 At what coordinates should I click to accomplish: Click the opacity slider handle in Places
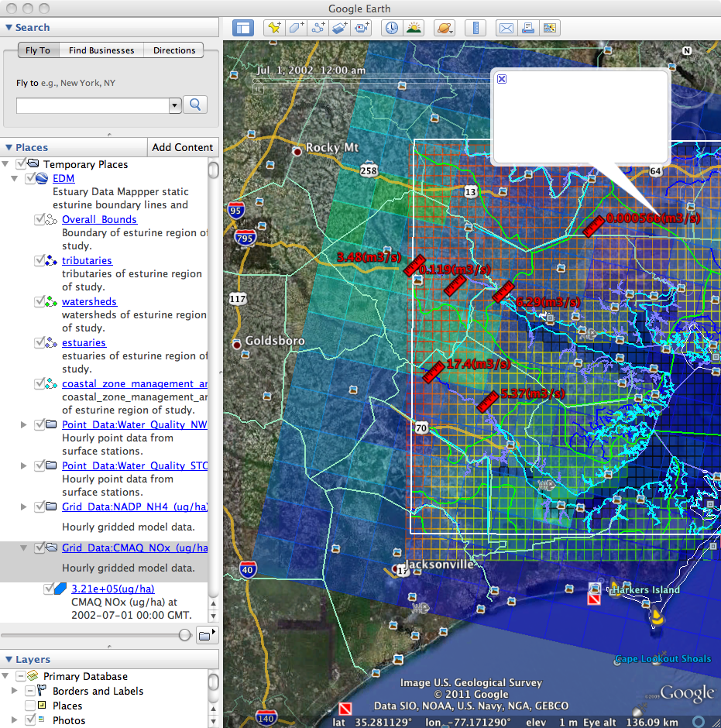coord(184,635)
